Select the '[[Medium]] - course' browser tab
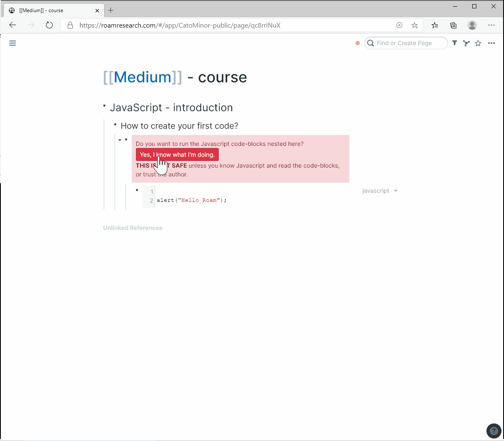Viewport: 504px width, 441px height. pos(54,10)
